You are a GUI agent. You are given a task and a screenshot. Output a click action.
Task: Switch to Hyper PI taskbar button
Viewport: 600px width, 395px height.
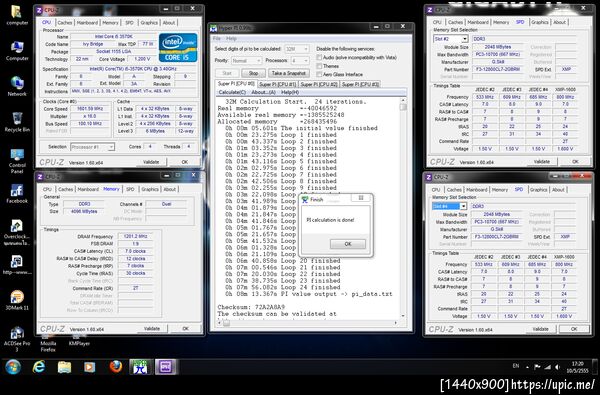pos(141,367)
